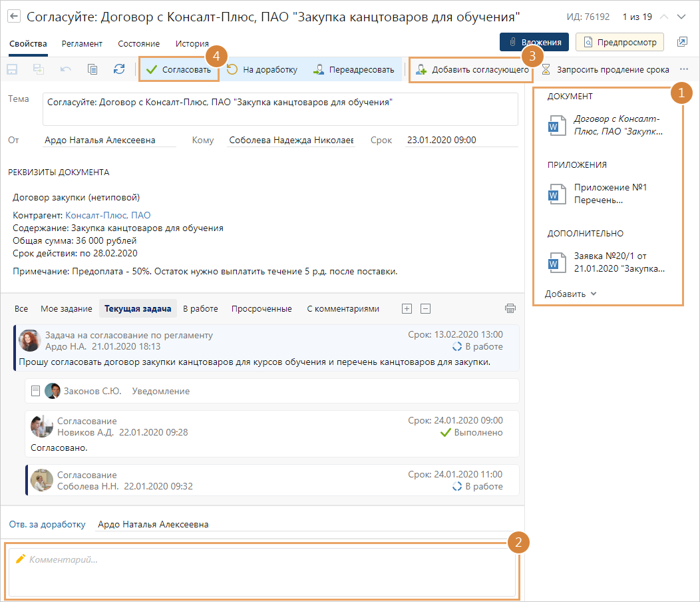700x602 pixels.
Task: Click the Добавить согласующего button
Action: click(x=472, y=69)
